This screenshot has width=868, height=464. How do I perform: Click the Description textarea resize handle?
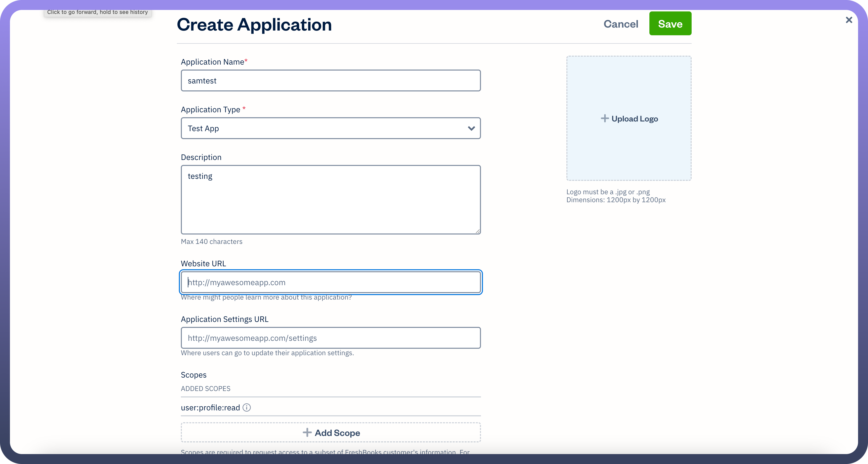tap(477, 231)
